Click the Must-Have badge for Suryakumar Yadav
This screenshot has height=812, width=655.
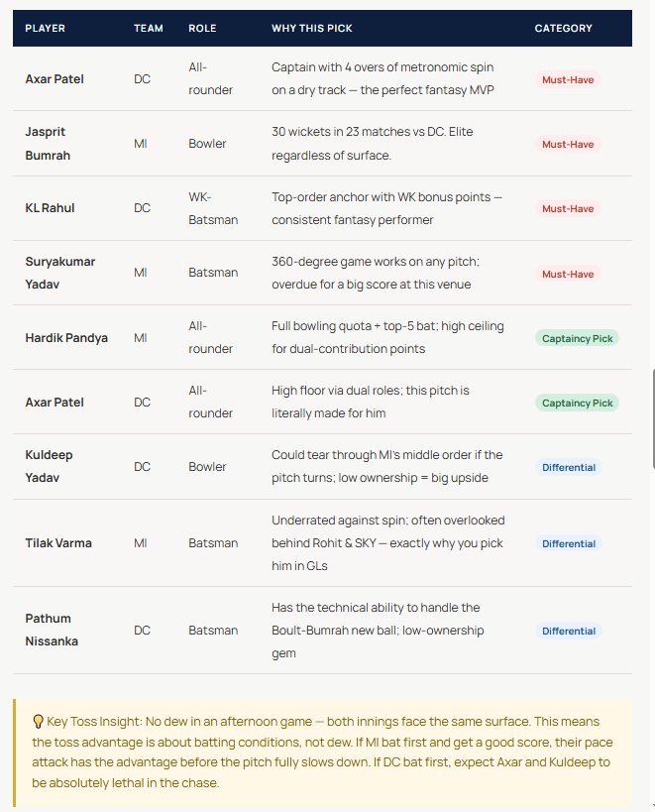568,274
